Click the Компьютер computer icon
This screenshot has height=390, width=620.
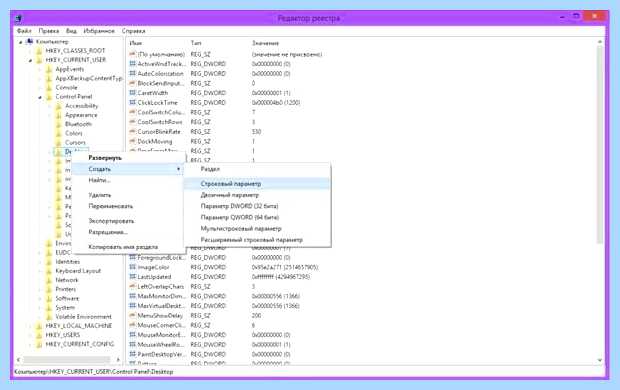29,42
